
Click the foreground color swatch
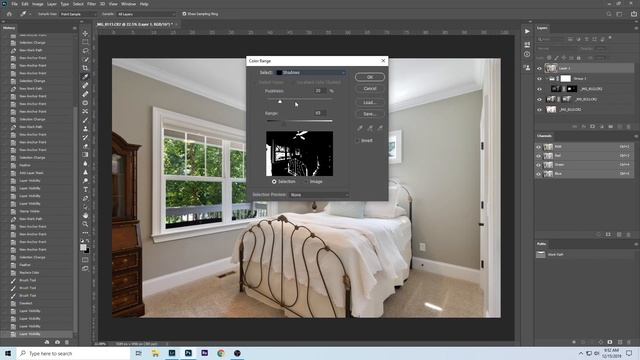click(83, 247)
